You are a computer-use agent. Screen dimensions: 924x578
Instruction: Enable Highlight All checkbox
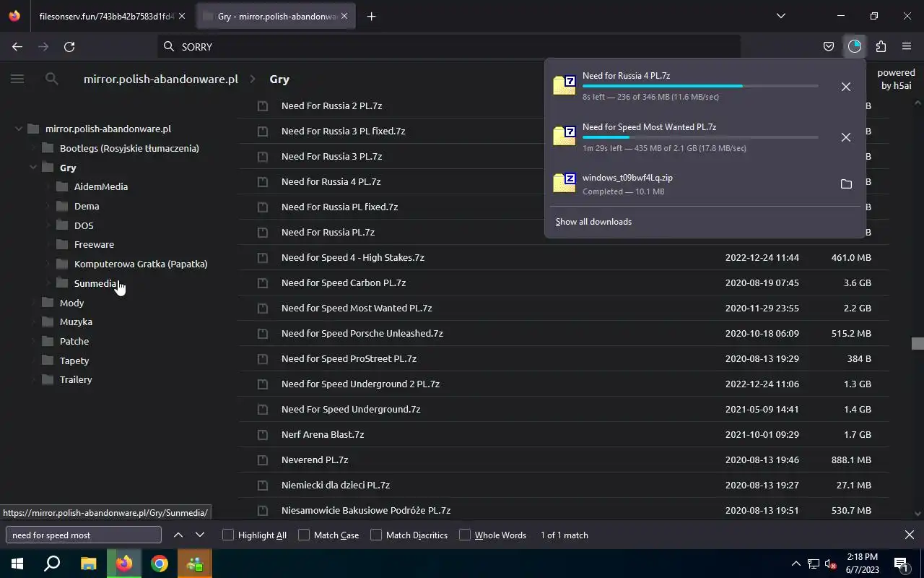[x=228, y=535]
